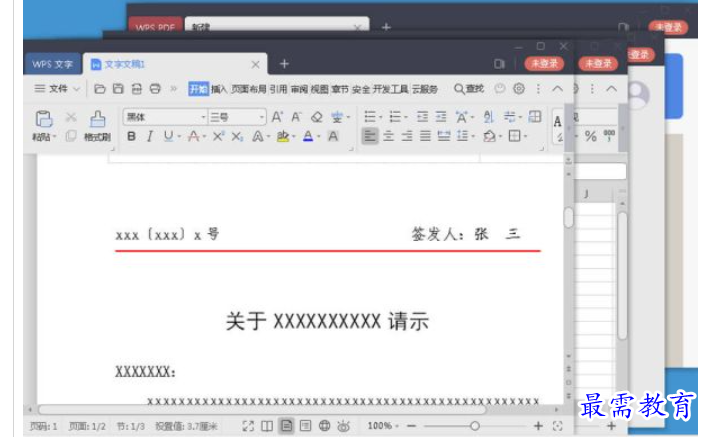This screenshot has width=702, height=437.
Task: Click the 未登录 login button in front window
Action: click(544, 64)
